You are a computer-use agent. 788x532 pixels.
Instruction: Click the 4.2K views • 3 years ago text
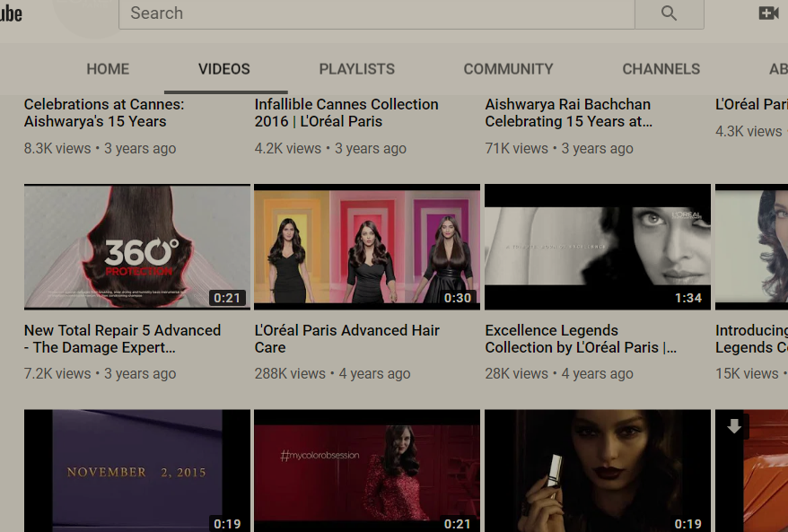pos(330,149)
